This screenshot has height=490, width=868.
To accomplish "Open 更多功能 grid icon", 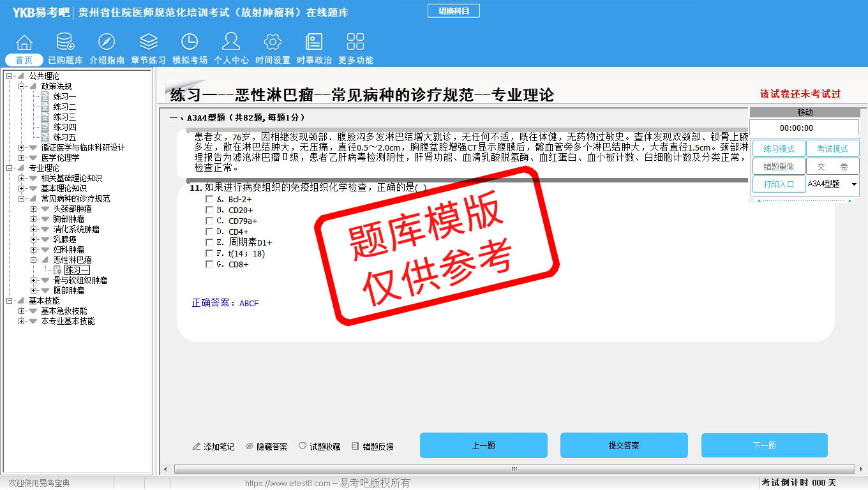I will point(355,43).
